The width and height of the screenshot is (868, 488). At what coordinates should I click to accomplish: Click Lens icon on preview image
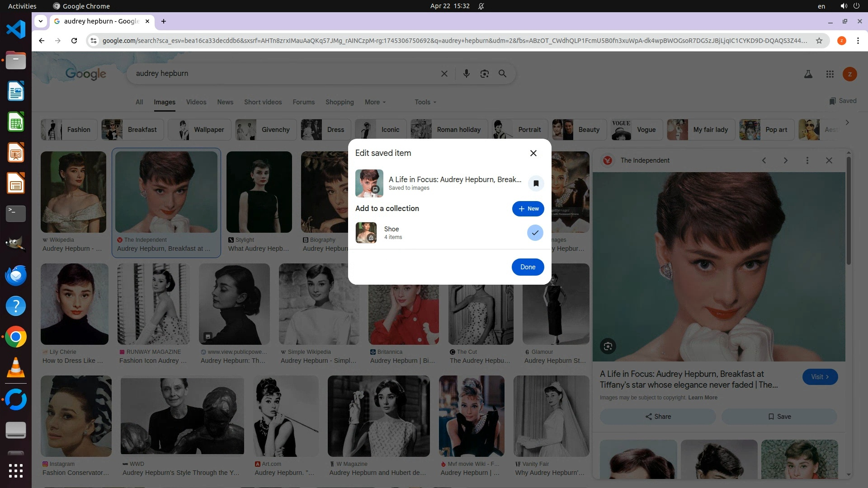pos(608,347)
